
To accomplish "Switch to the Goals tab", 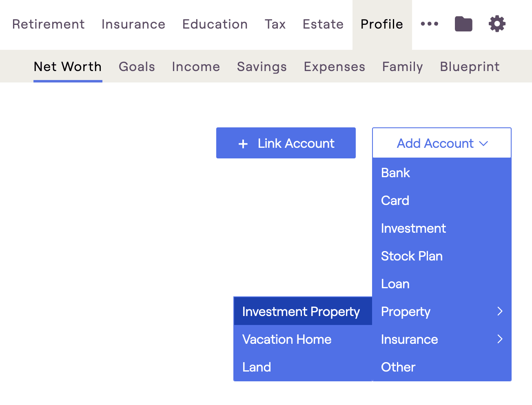I will (137, 67).
